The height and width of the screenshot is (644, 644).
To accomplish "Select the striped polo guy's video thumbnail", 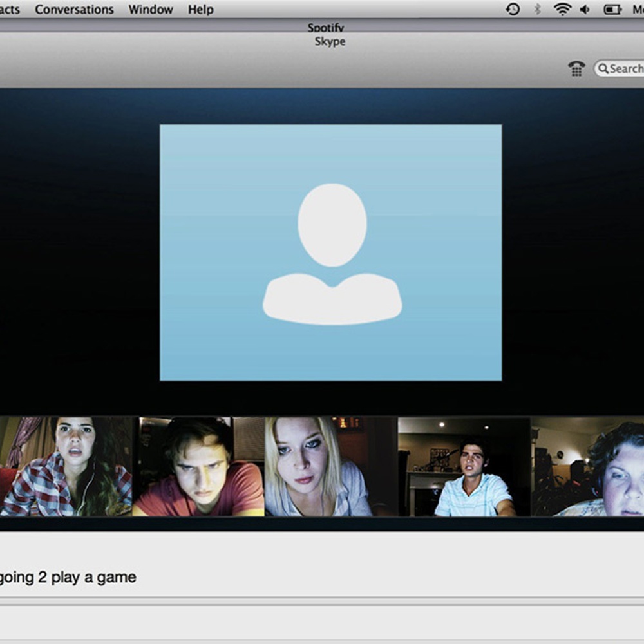I will (x=464, y=466).
